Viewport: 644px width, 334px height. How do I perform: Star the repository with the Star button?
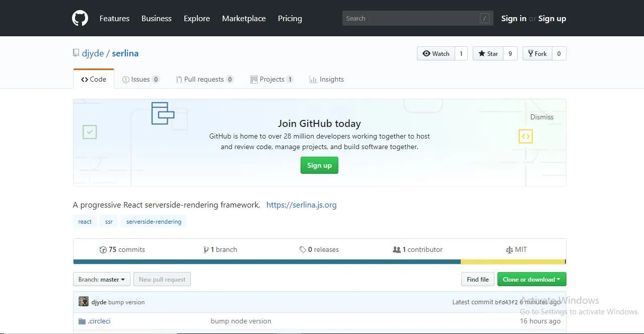pos(488,53)
